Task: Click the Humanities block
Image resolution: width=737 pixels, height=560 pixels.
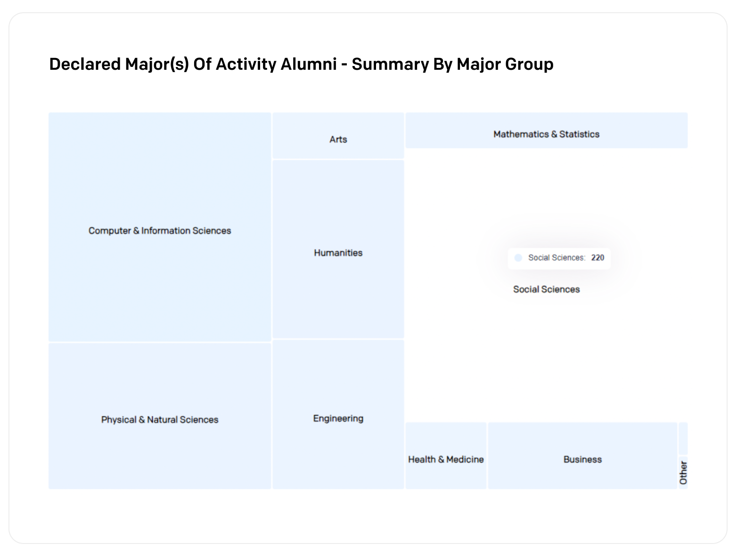Action: (338, 249)
